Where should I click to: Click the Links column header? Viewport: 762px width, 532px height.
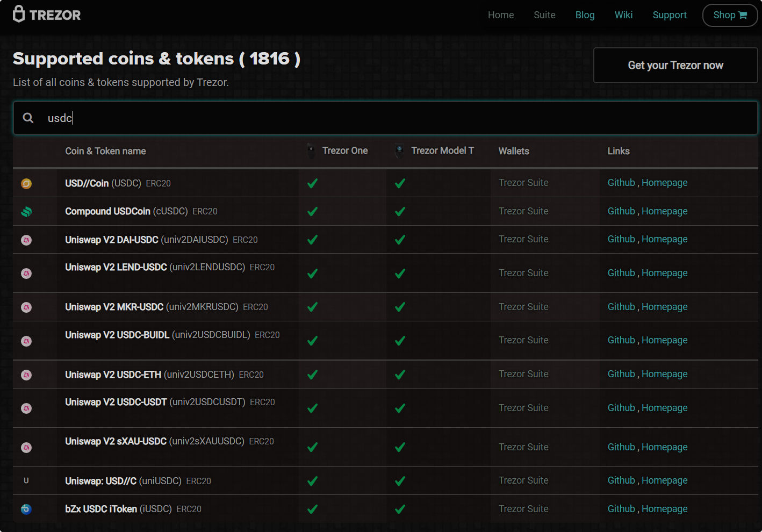tap(619, 151)
